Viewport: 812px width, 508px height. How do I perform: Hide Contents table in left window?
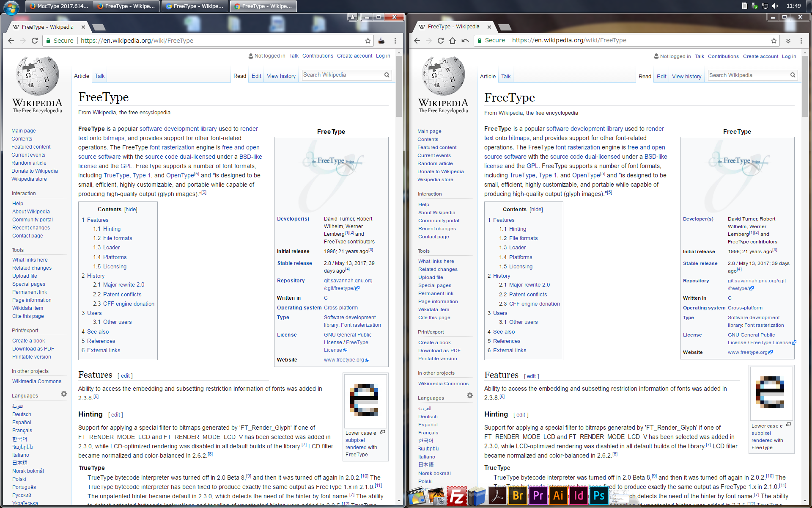(131, 210)
